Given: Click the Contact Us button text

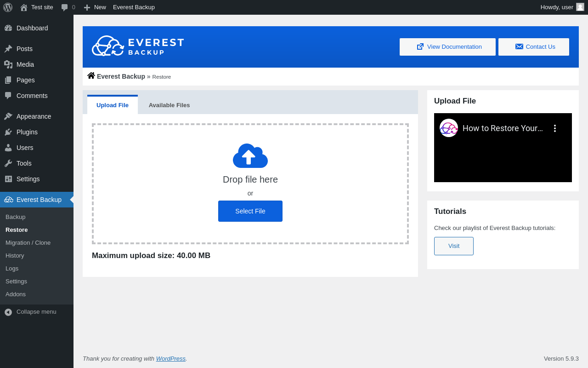Looking at the screenshot, I should point(540,46).
